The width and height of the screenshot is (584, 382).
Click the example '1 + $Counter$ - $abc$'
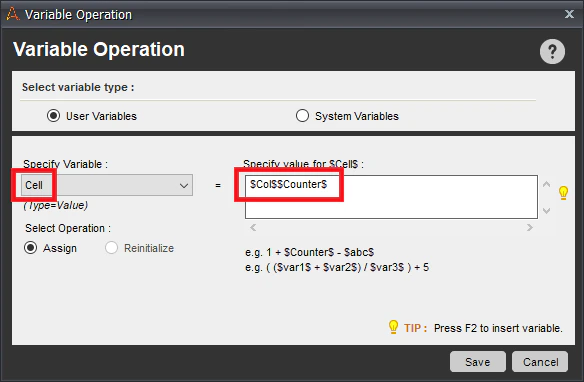click(320, 252)
